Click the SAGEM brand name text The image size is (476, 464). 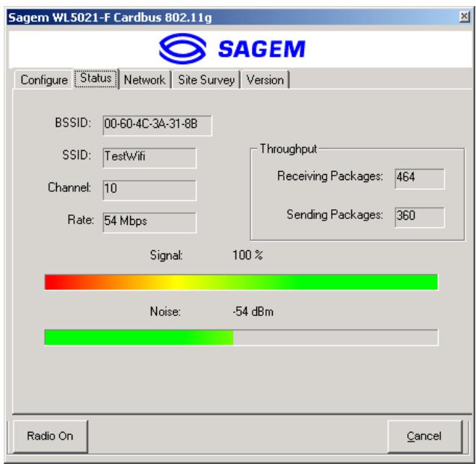point(262,49)
